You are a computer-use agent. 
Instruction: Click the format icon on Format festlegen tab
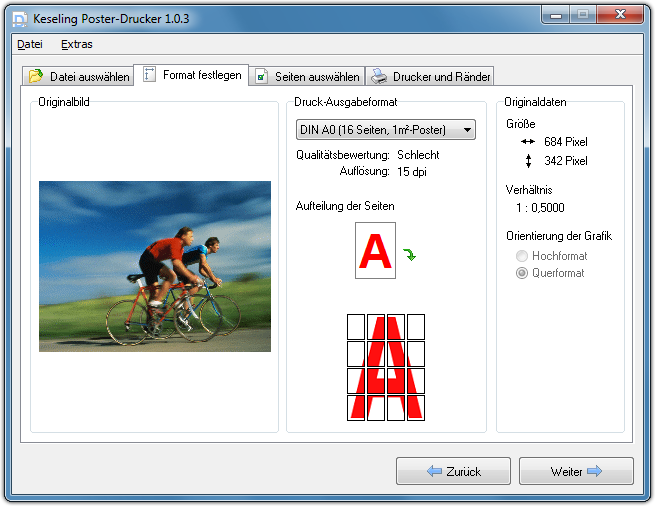[x=150, y=74]
